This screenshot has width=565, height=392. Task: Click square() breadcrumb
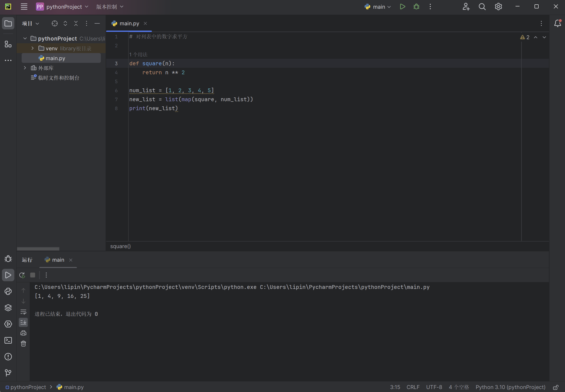coord(120,246)
